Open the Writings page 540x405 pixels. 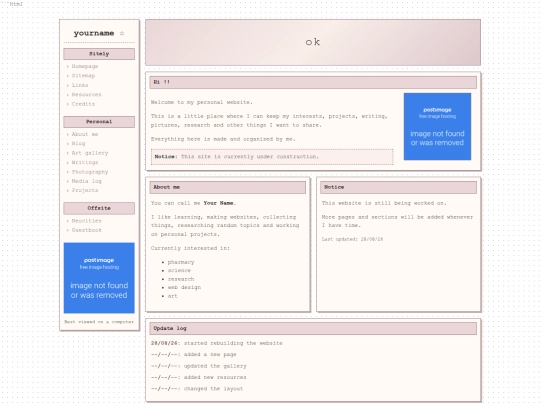coord(85,162)
